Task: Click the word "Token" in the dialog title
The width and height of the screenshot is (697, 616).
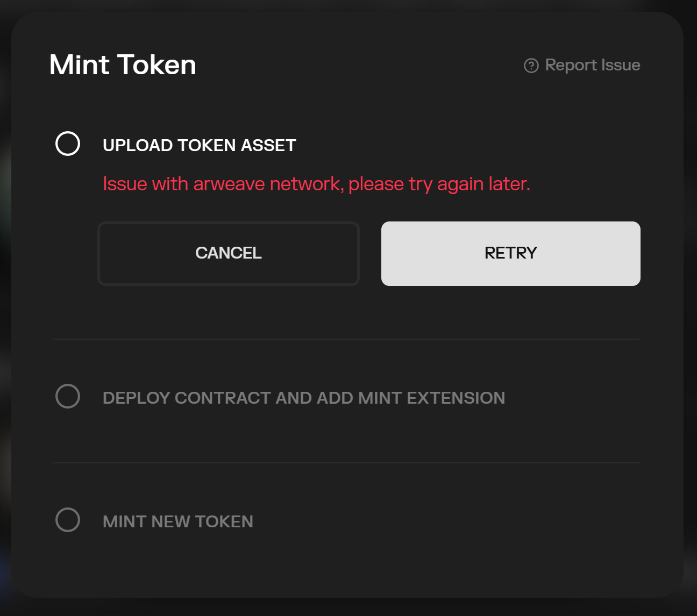Action: click(157, 65)
